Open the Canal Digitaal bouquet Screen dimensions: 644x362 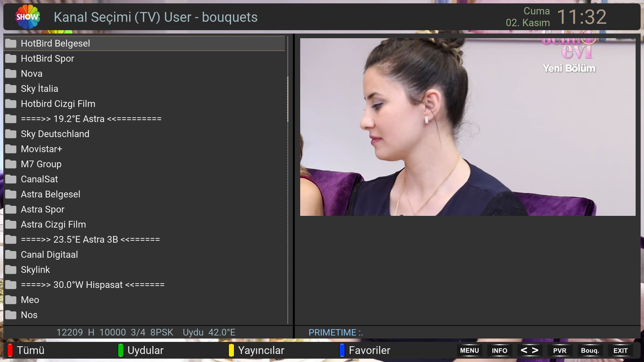[x=144, y=254]
